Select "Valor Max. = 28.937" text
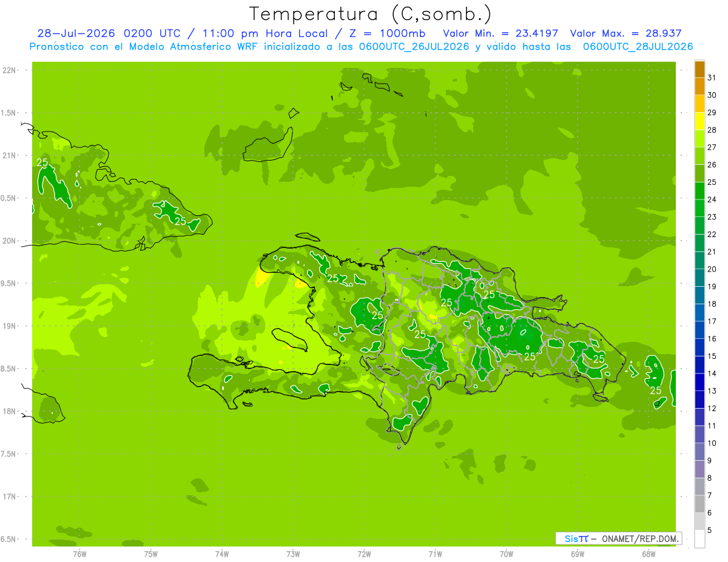 625,33
